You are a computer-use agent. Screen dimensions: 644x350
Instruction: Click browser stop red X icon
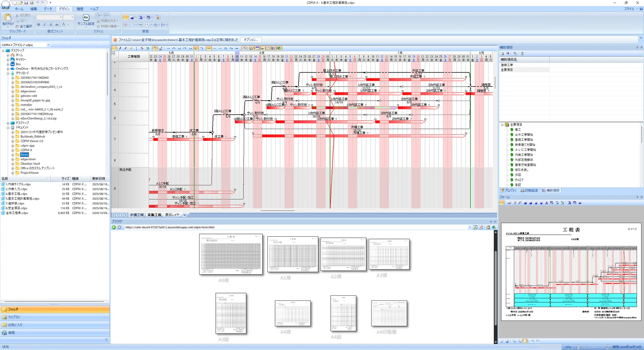pyautogui.click(x=481, y=227)
